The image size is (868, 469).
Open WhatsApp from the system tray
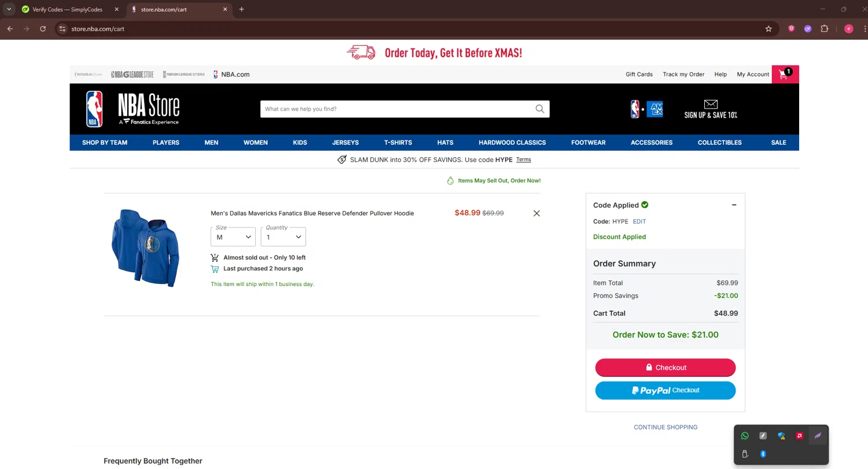click(745, 436)
